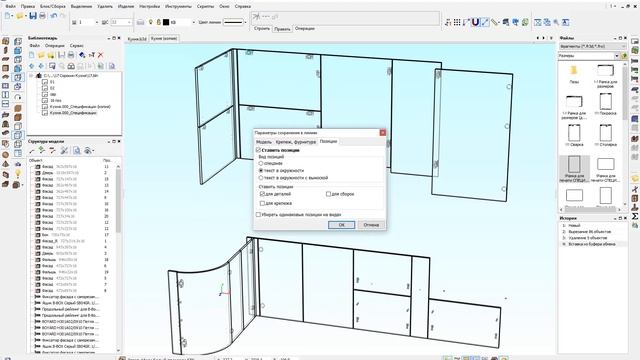
Task: Close the dialog with the red X button
Action: (382, 133)
